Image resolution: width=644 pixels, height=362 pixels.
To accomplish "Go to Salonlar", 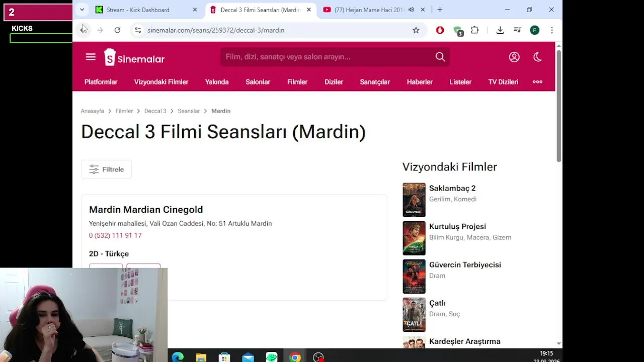I will point(258,82).
